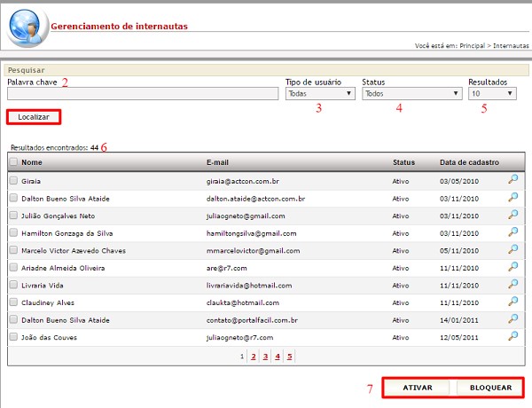The height and width of the screenshot is (408, 532).
Task: Click magnifier icon for João das Couves
Action: [x=513, y=335]
